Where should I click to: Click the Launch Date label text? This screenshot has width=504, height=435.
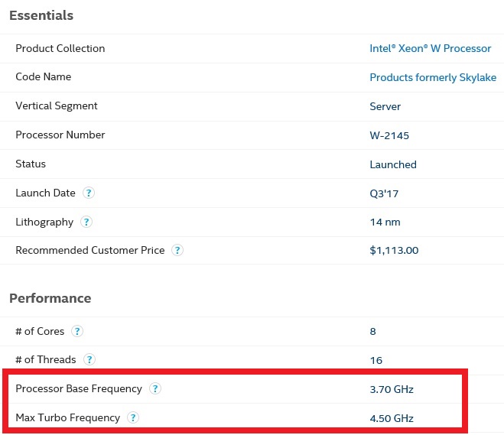coord(45,193)
